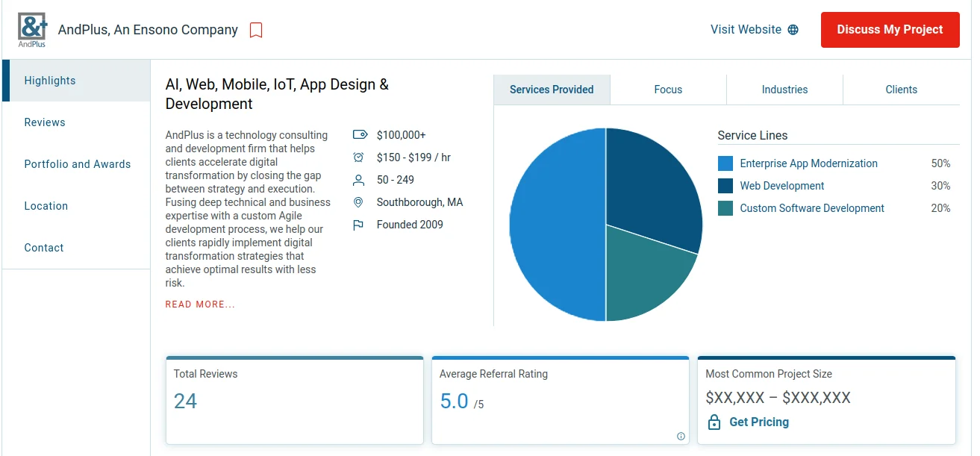Click the Most Common Project Size label
Viewport: 980px width, 456px height.
click(x=769, y=374)
